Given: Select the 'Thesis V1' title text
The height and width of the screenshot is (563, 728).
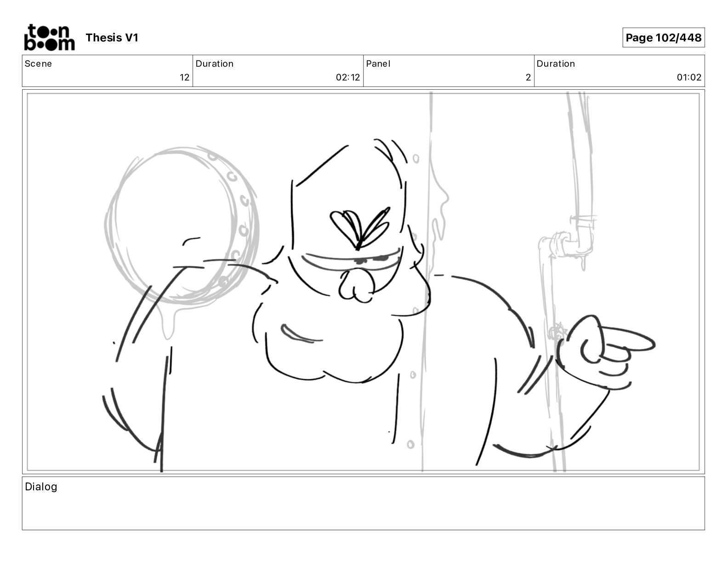Looking at the screenshot, I should (x=112, y=38).
